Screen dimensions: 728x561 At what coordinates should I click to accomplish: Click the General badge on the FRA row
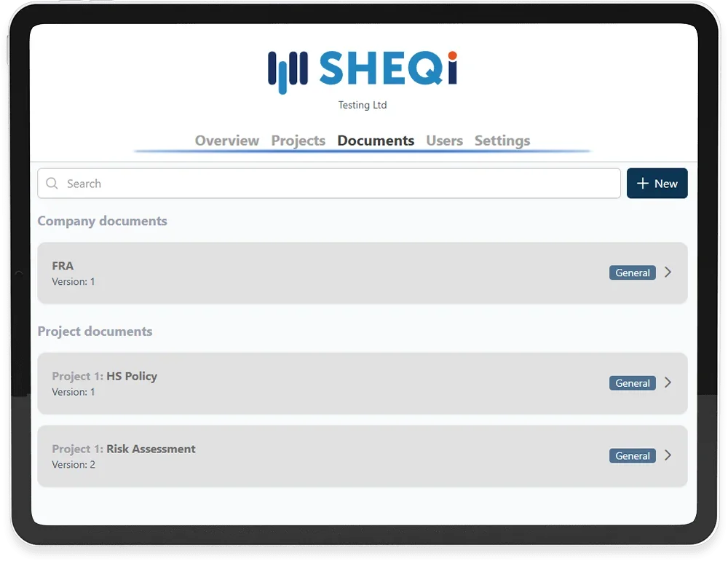(632, 272)
